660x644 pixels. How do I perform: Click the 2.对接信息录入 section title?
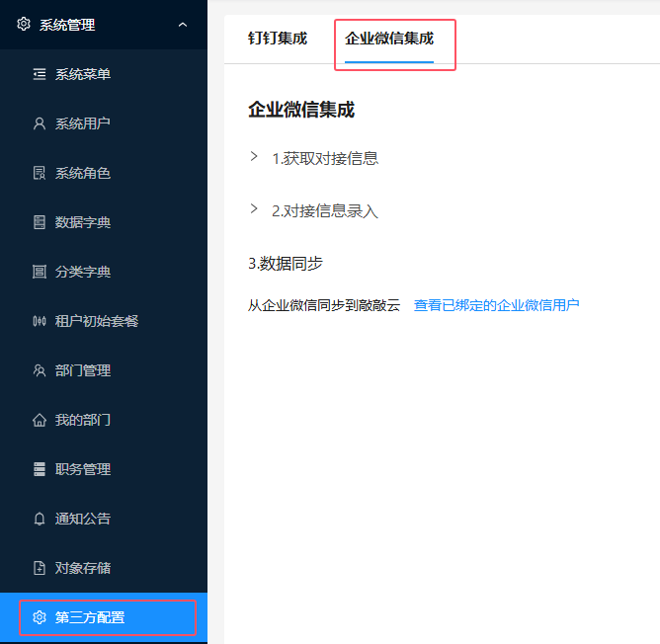(x=325, y=210)
